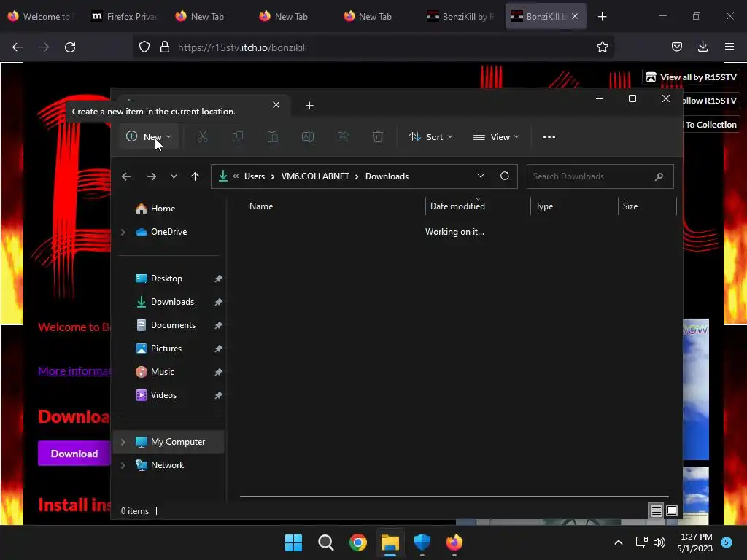Viewport: 747px width, 560px height.
Task: Click the Firefox URL address bar
Action: coord(373,47)
